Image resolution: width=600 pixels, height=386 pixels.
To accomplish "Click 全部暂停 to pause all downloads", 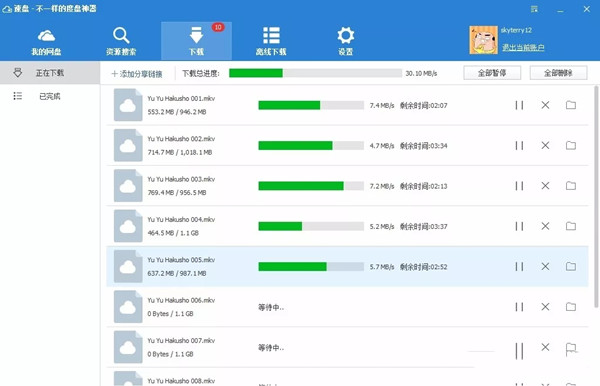I will pos(492,73).
